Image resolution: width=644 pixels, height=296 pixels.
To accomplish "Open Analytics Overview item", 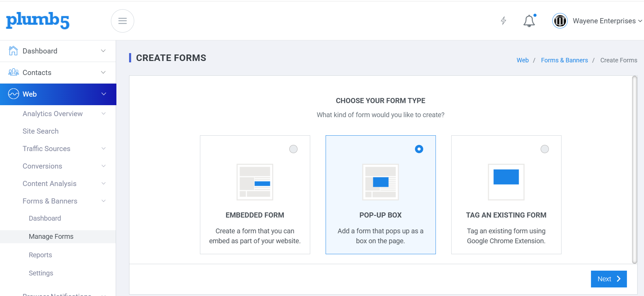I will [52, 114].
